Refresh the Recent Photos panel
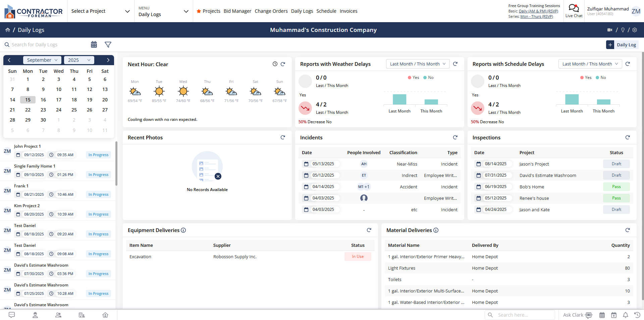This screenshot has height=320, width=644. (283, 137)
